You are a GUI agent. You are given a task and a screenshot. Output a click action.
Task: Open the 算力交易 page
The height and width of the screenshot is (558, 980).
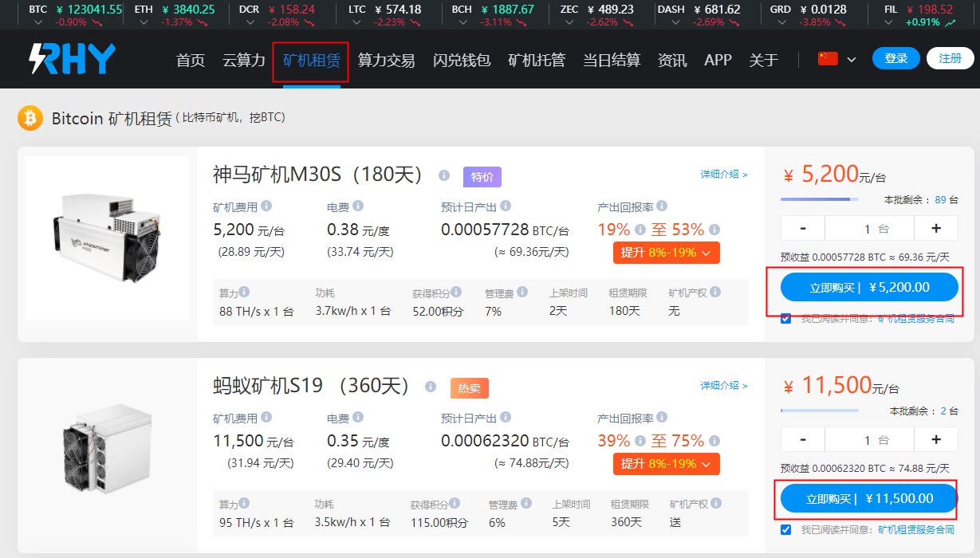tap(386, 60)
